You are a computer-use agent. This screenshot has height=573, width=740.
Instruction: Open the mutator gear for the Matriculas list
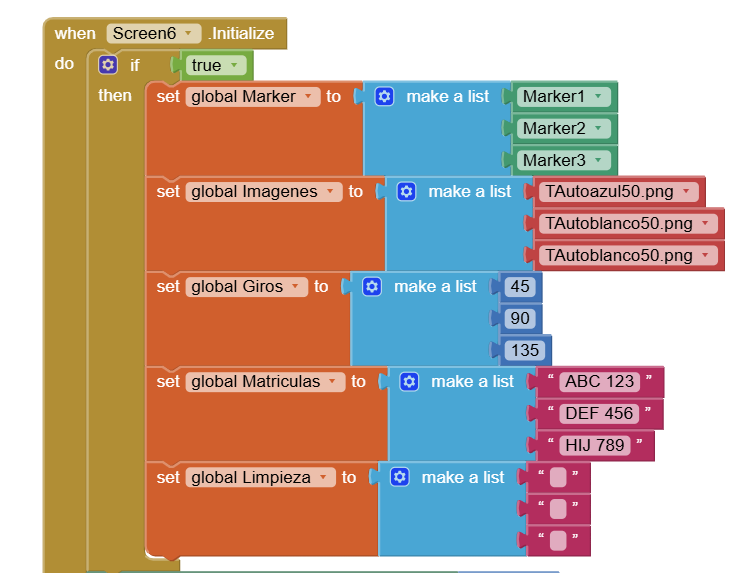tap(409, 381)
